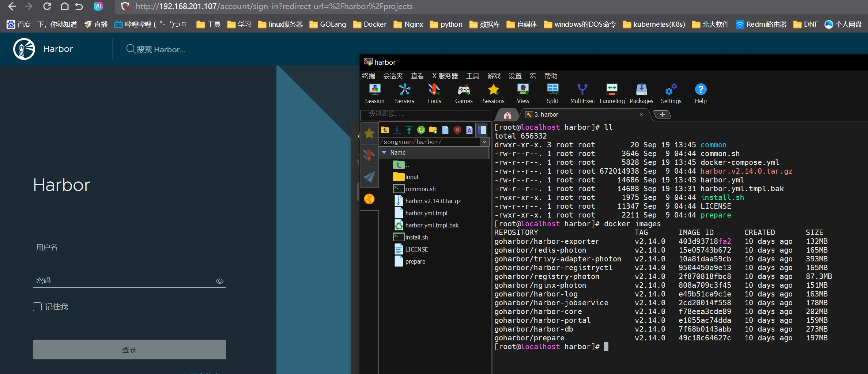Image resolution: width=868 pixels, height=374 pixels.
Task: Create a new folder in SFTP toolbar
Action: [x=433, y=130]
